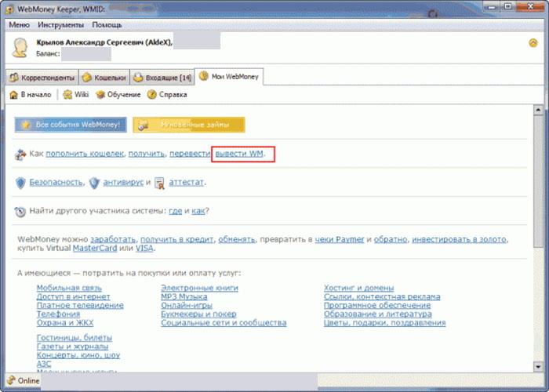Screen dimensions: 549x392
Task: Click the пополнить кошелек link
Action: click(x=85, y=154)
